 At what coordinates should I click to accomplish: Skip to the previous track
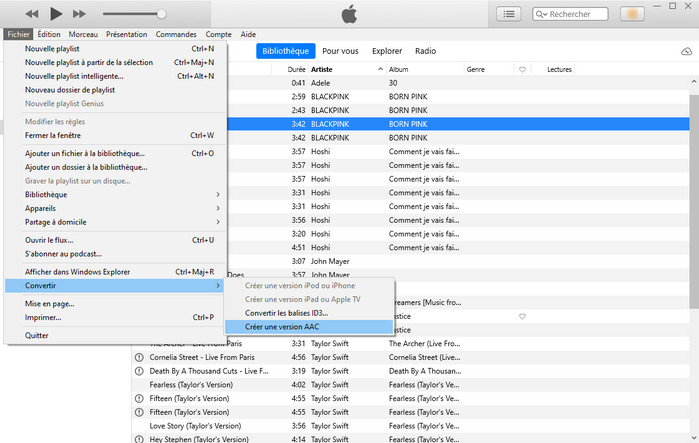point(32,14)
